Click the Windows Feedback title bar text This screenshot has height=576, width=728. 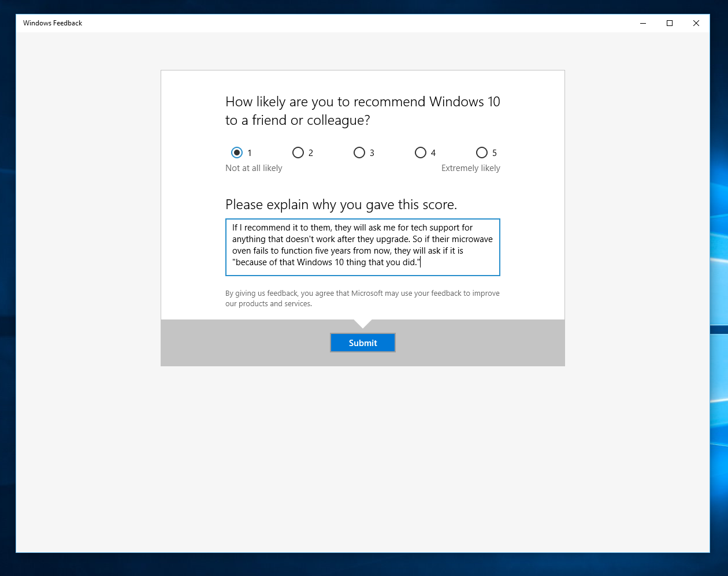[x=53, y=23]
